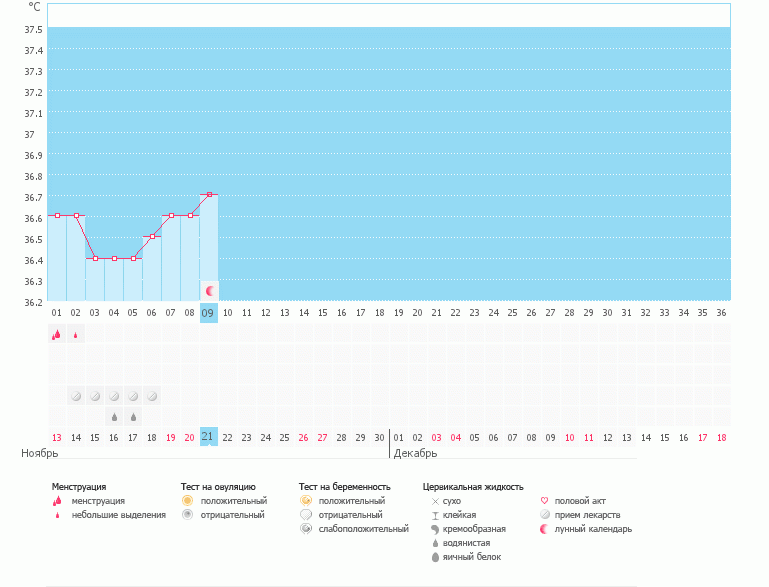Click the heart icon for половой акт
This screenshot has height=587, width=769.
[544, 500]
